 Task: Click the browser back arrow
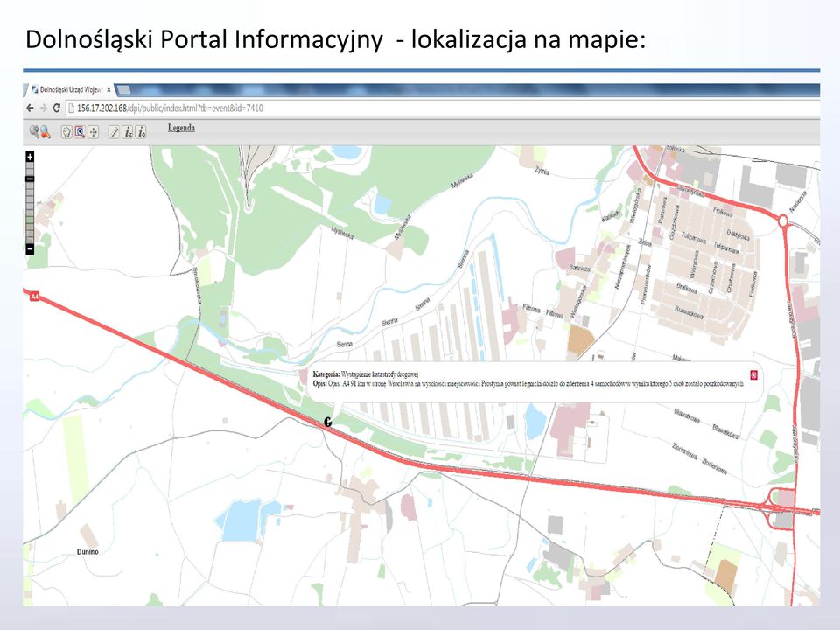coord(30,108)
